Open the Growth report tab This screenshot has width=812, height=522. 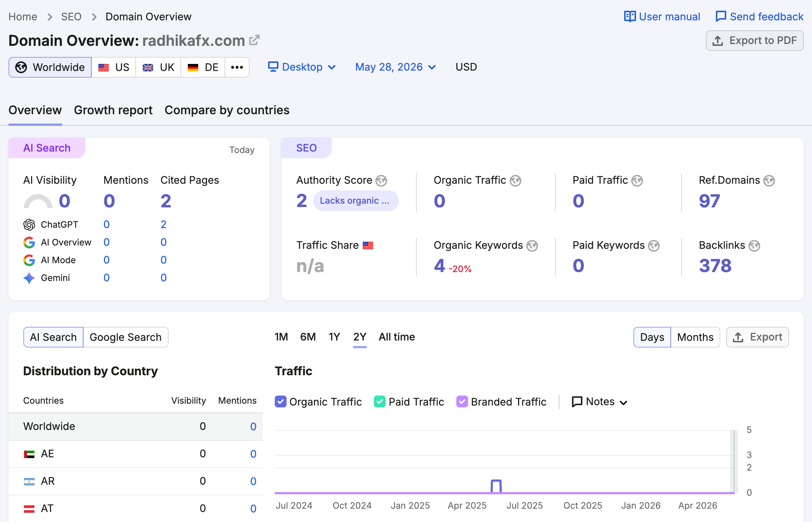(x=113, y=110)
